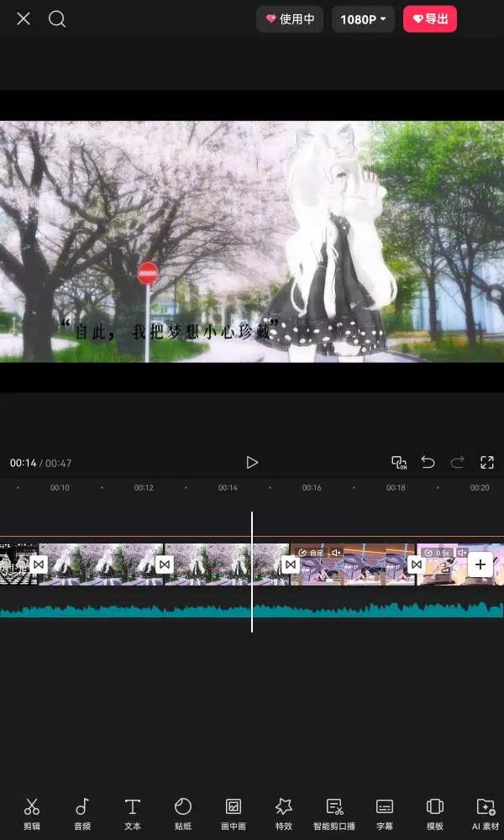The width and height of the screenshot is (504, 840).
Task: Tap the 00:18 ruler mark
Action: coord(396,488)
